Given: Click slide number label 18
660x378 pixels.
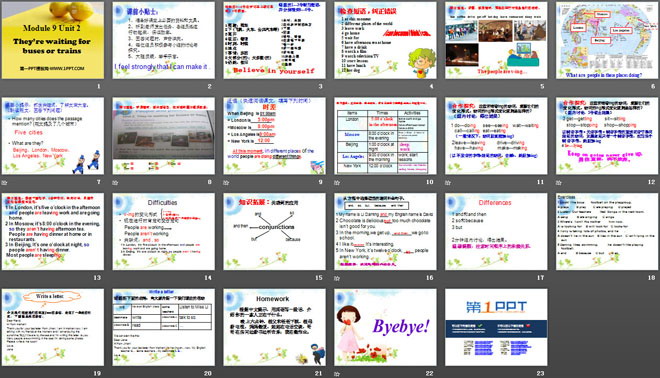Looking at the screenshot, I should (x=652, y=278).
